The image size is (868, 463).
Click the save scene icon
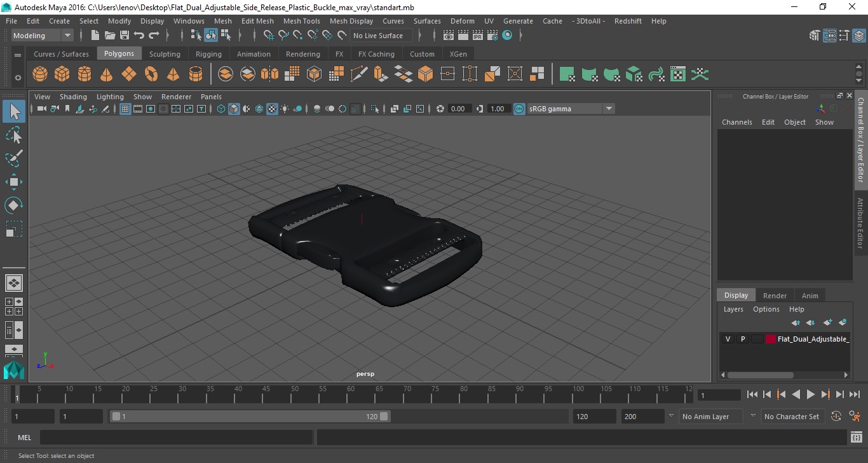125,36
